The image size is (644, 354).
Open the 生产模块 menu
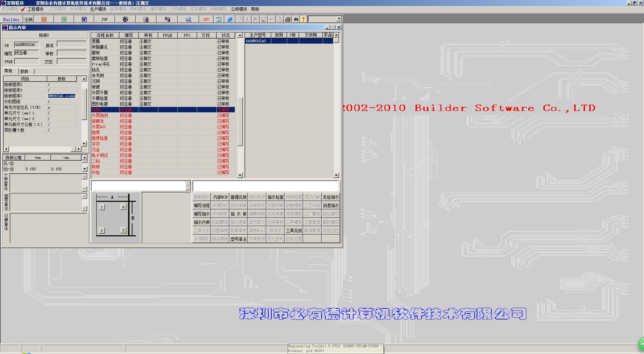coord(98,9)
